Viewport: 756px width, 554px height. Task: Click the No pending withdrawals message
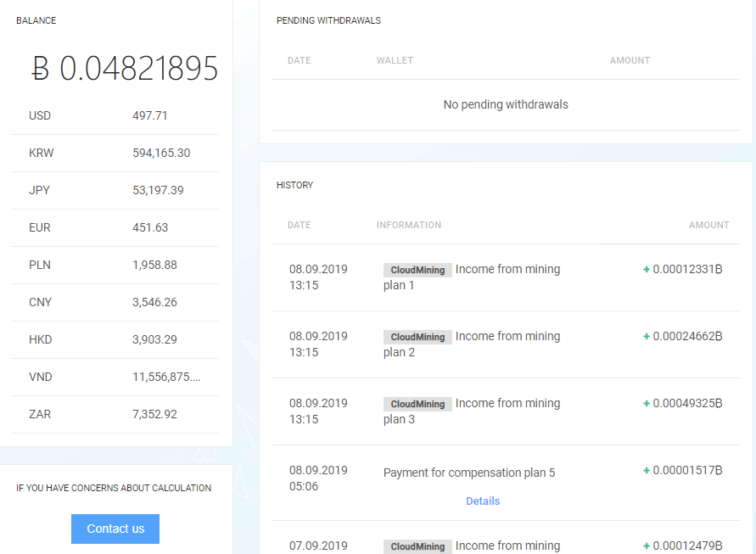506,104
